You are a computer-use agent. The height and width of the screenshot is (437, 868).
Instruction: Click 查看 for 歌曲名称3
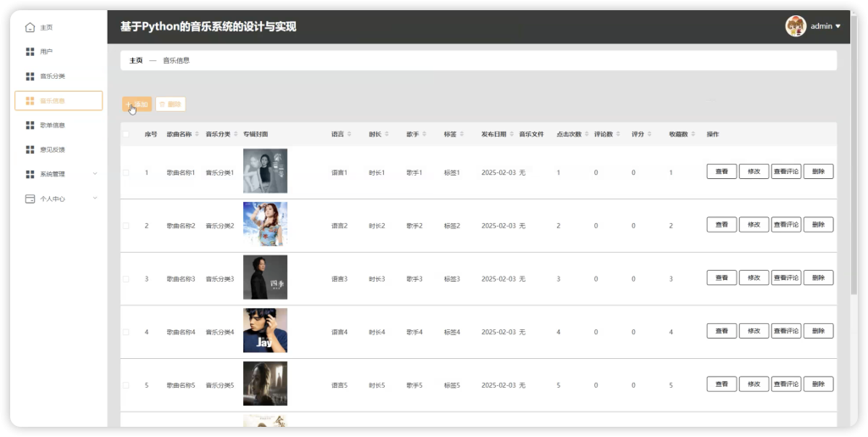721,278
